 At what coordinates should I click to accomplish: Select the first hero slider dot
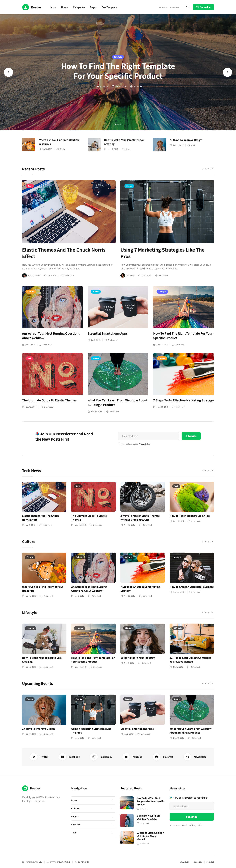[x=116, y=124]
